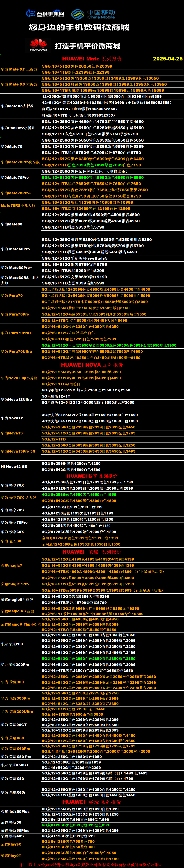
Task: Select the 华为 Pura70Pro+ model label
Action: click(x=16, y=333)
